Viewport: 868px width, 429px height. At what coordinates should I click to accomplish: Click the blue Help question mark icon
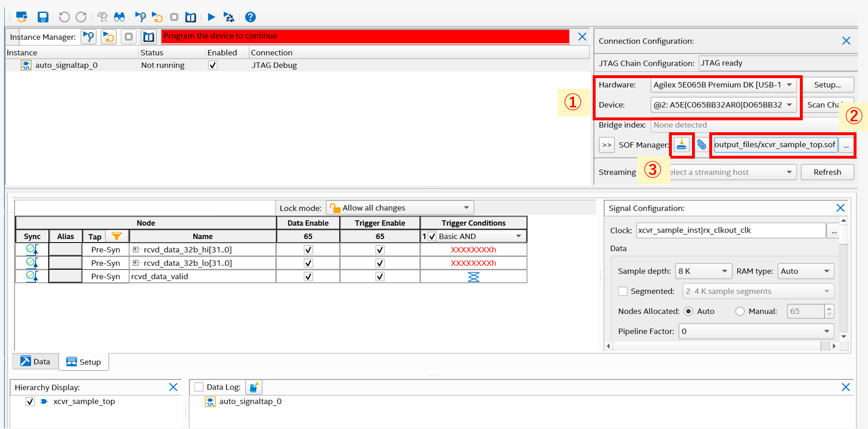click(x=250, y=17)
